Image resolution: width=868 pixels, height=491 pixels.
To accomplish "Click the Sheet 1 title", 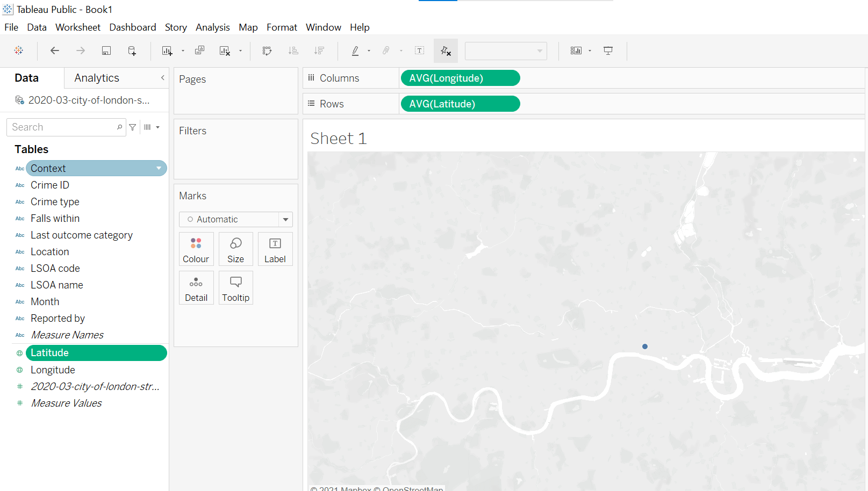I will pyautogui.click(x=339, y=139).
